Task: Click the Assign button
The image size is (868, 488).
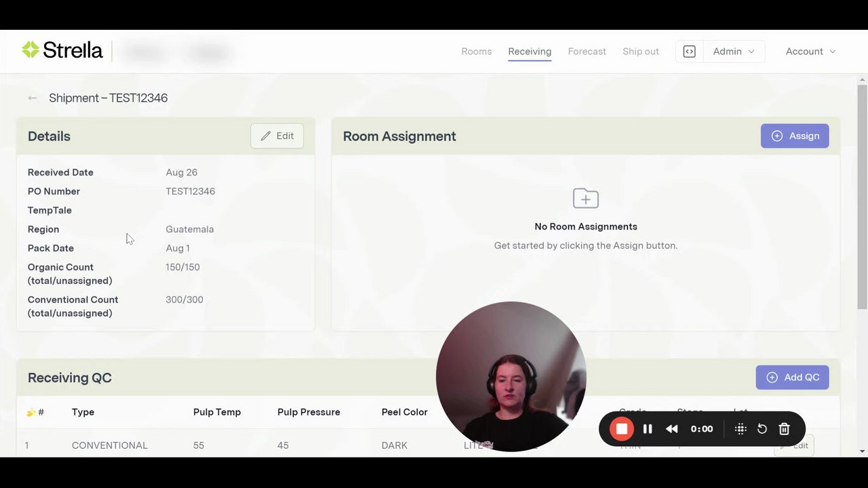Action: [x=795, y=136]
